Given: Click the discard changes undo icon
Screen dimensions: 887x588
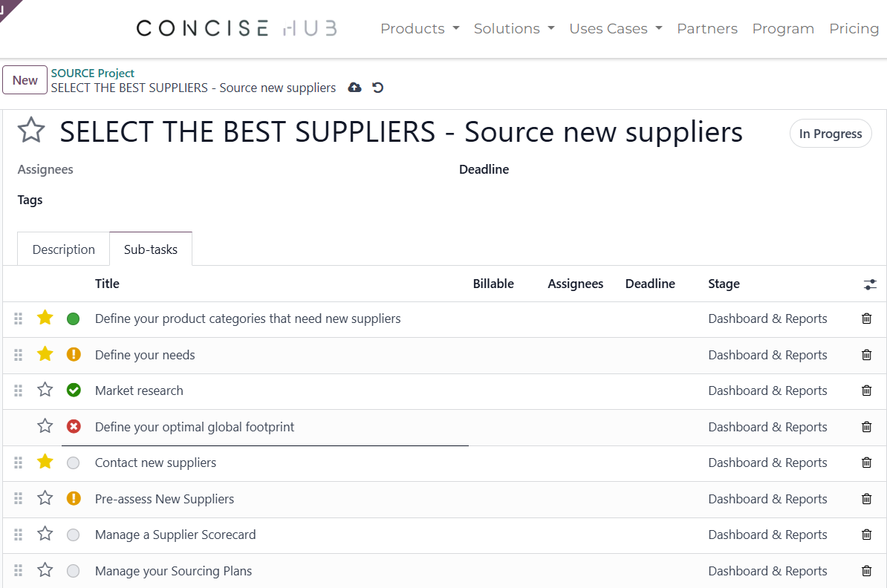Looking at the screenshot, I should (378, 87).
